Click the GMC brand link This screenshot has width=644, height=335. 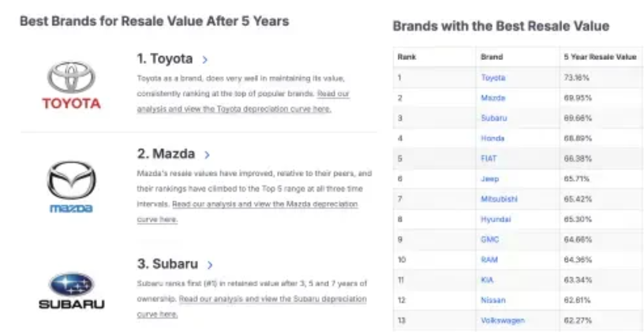[x=489, y=240]
